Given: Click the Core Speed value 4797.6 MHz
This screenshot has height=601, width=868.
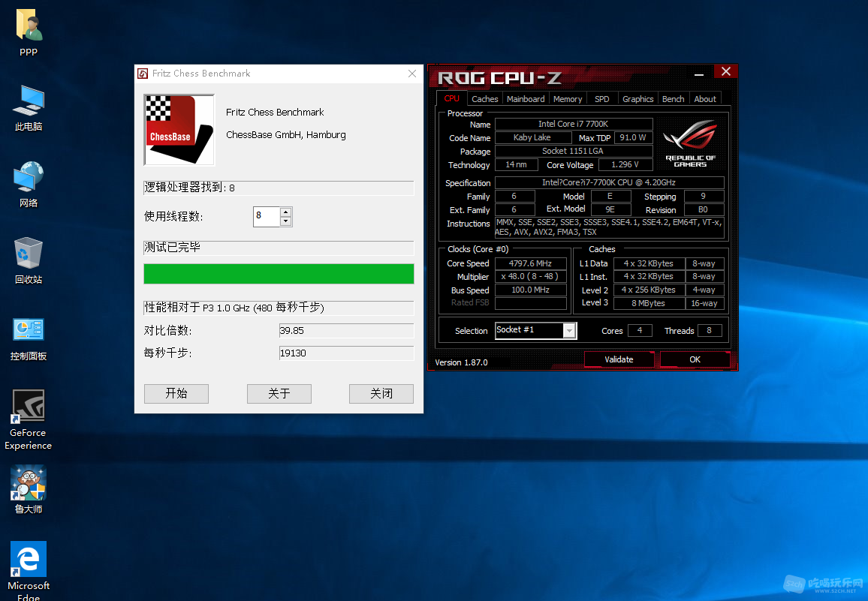Looking at the screenshot, I should [530, 263].
